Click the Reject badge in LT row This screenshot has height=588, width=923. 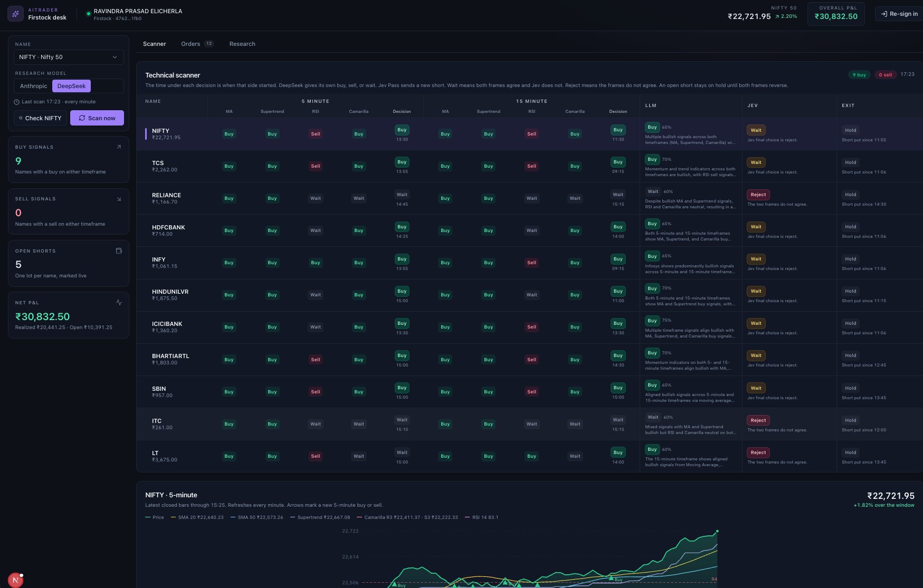(758, 452)
